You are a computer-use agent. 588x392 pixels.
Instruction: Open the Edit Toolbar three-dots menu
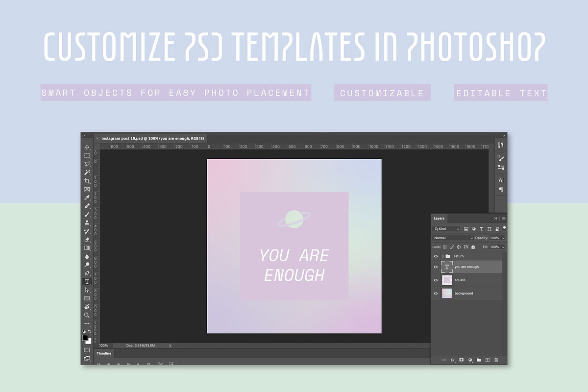point(87,323)
